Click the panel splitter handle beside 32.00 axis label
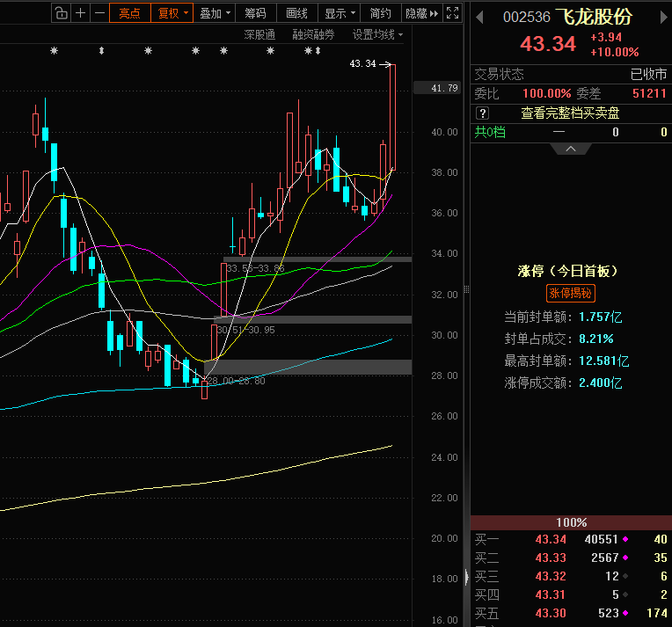This screenshot has height=627, width=672. (467, 289)
